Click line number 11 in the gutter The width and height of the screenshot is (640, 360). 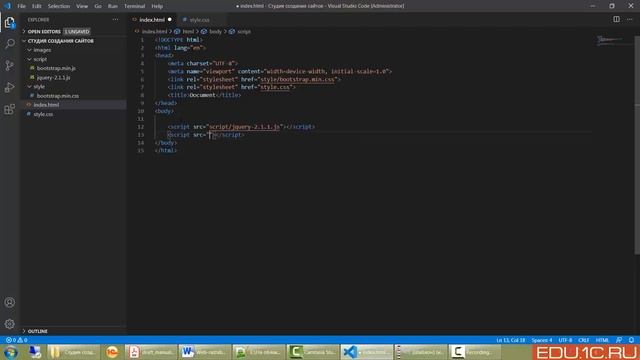[141, 119]
